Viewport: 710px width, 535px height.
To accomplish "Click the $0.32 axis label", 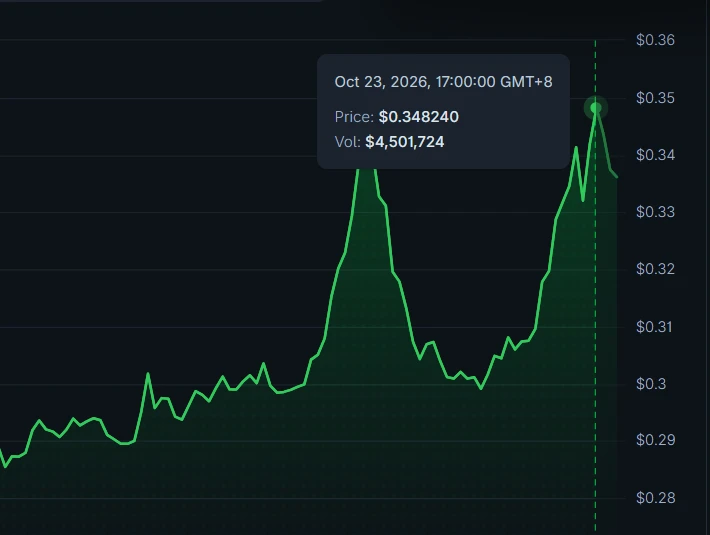I will pos(655,269).
